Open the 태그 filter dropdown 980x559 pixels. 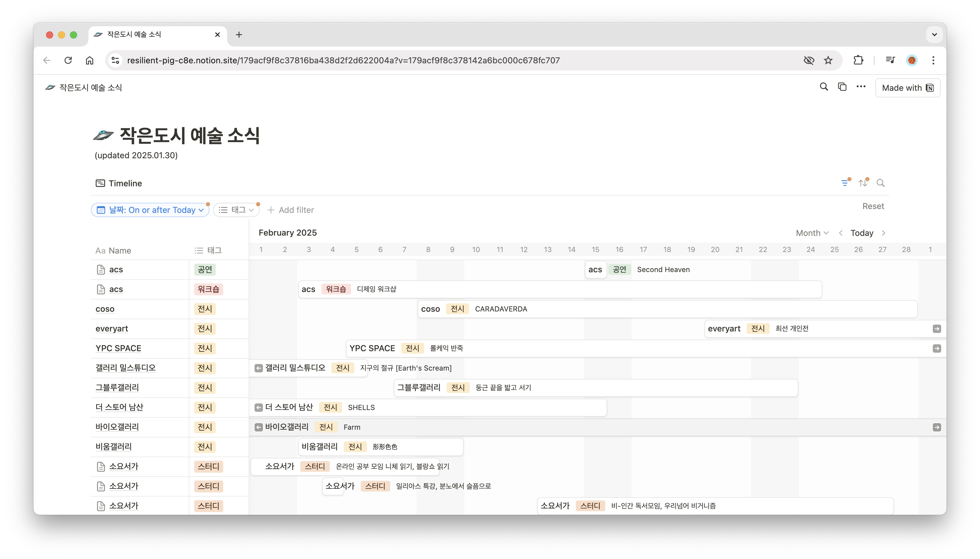(x=236, y=210)
